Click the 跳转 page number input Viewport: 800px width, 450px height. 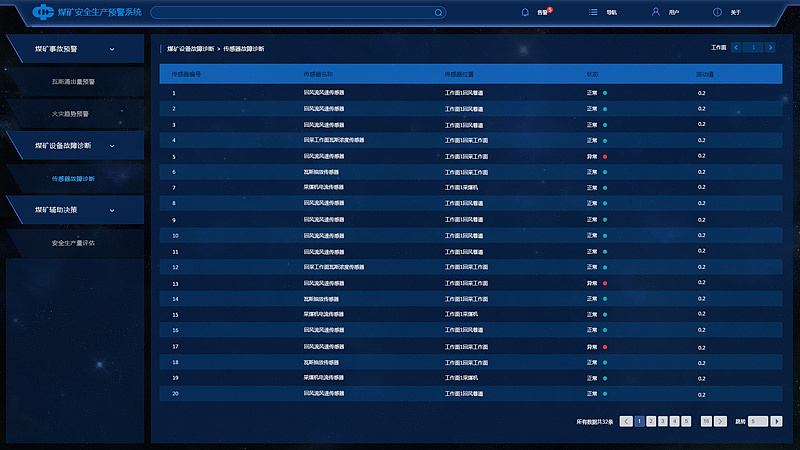(758, 421)
